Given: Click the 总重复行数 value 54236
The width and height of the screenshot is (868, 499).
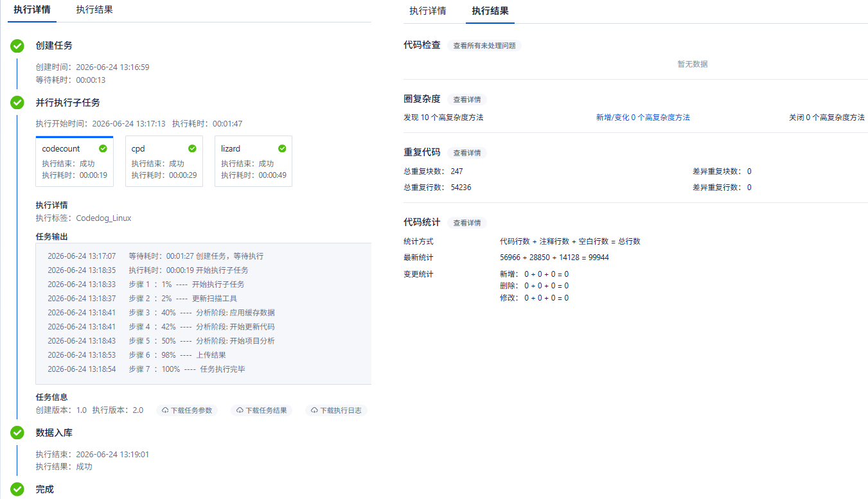Looking at the screenshot, I should tap(461, 188).
